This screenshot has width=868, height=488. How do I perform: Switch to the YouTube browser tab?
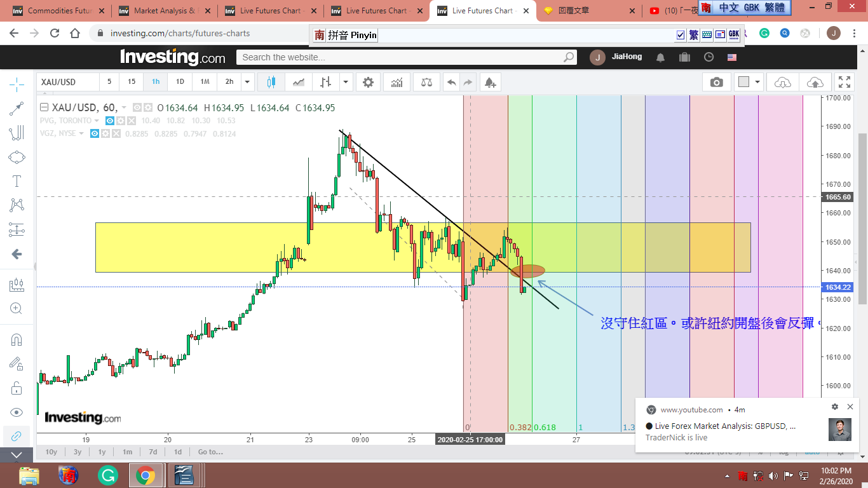[x=672, y=11]
